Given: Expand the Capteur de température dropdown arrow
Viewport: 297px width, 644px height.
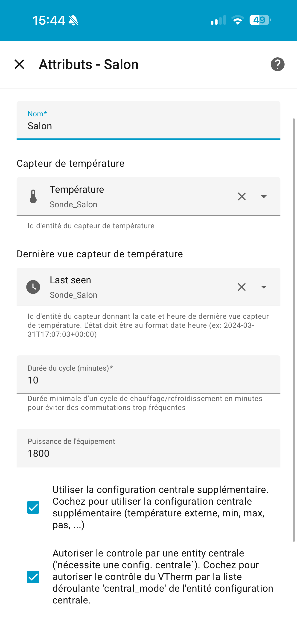Looking at the screenshot, I should point(264,196).
